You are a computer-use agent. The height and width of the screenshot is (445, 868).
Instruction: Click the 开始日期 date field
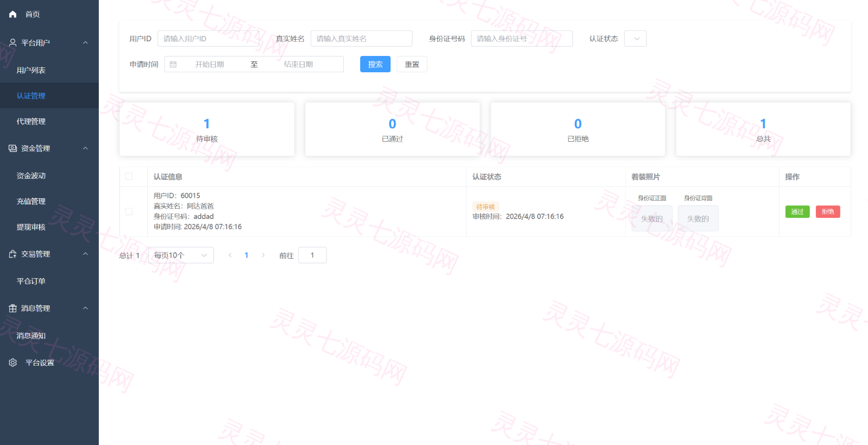point(210,64)
